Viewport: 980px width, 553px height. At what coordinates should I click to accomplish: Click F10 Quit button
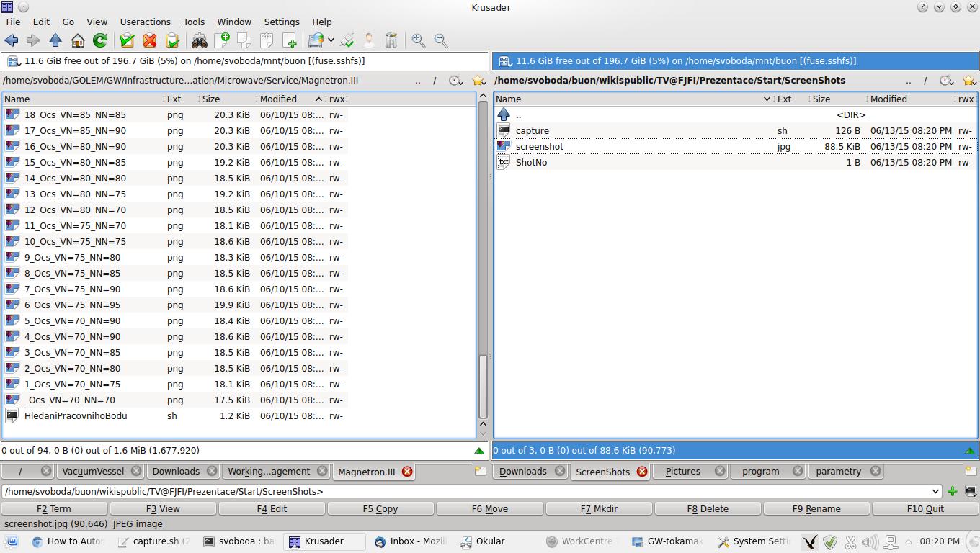(925, 508)
